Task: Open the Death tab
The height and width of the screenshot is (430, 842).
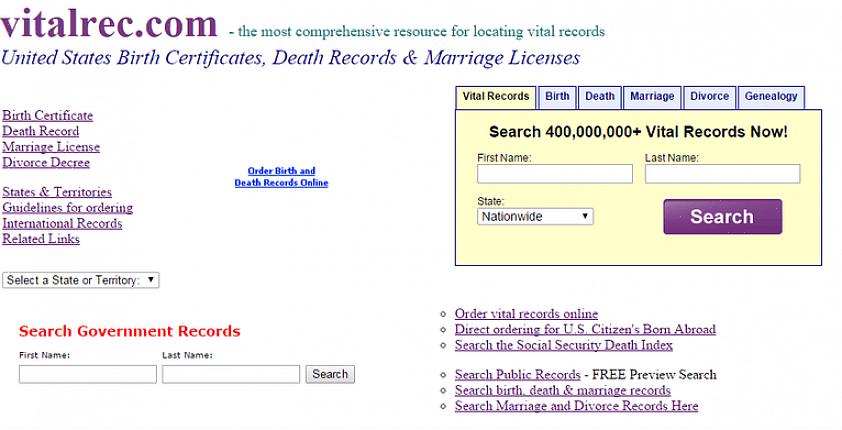Action: pyautogui.click(x=600, y=97)
